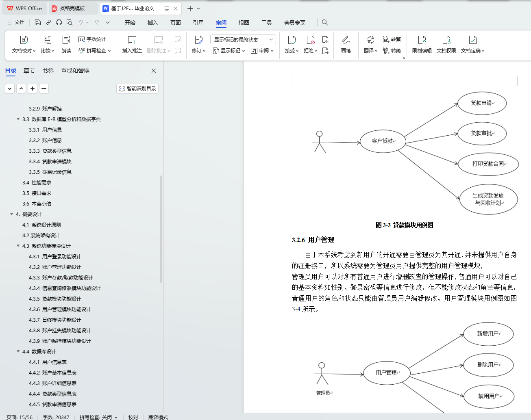Switch to the 工具 ribbon tab

(267, 23)
